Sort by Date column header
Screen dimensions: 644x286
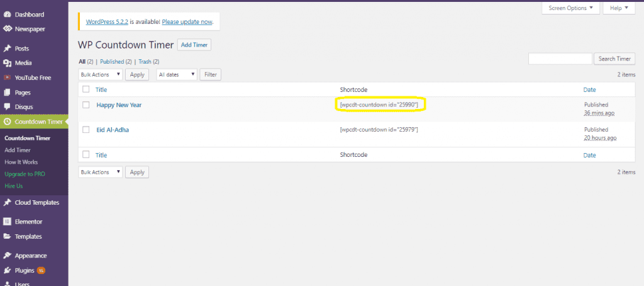[589, 89]
